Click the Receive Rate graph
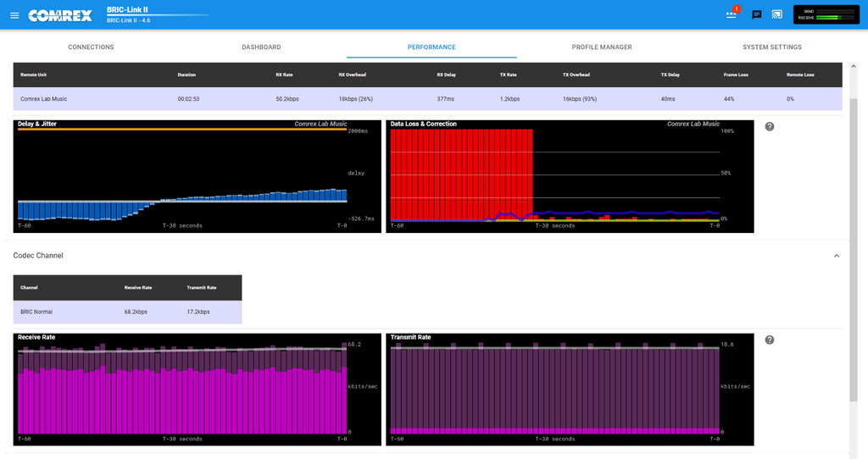Screen dimensions: 868x459 coord(198,390)
